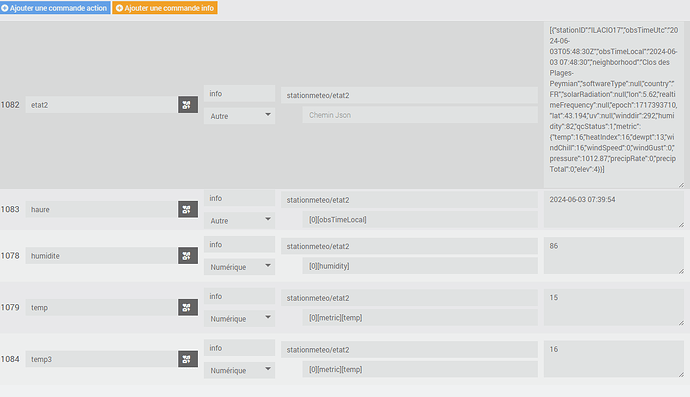Click Ajouter une commande info button
This screenshot has height=397, width=690.
pyautogui.click(x=165, y=8)
